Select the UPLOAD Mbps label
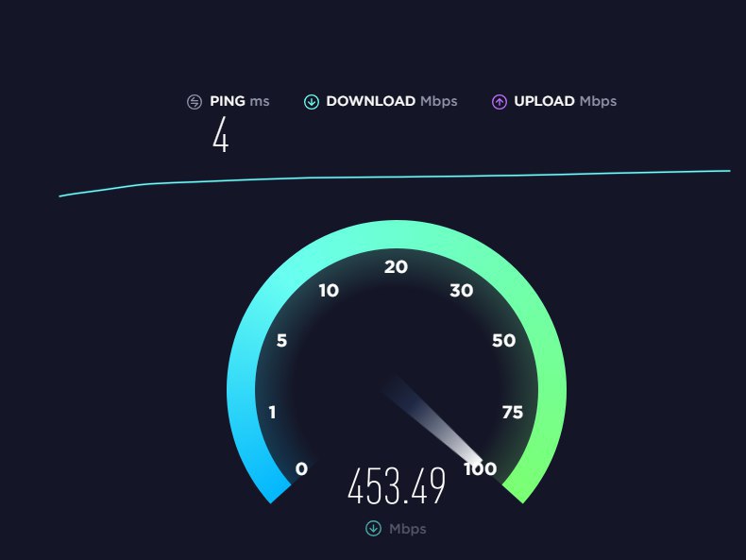746x560 pixels. pos(566,101)
